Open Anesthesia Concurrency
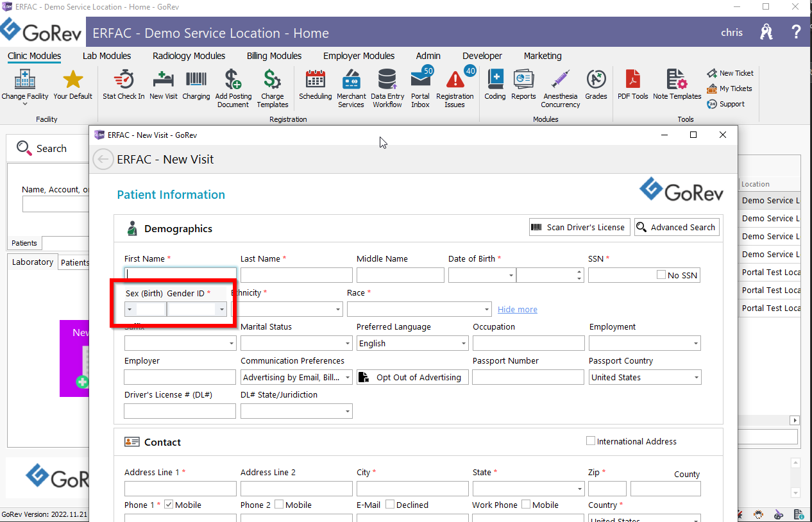The height and width of the screenshot is (522, 812). [561, 88]
